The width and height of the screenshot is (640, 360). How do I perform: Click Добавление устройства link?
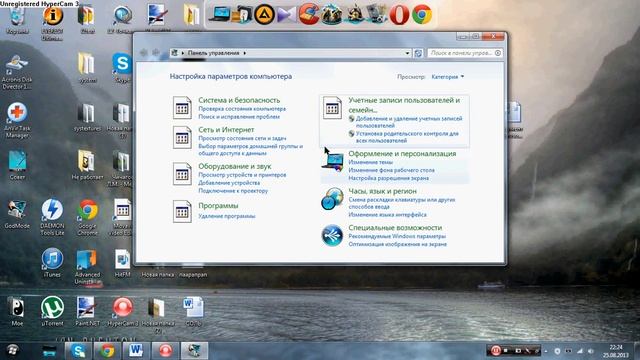click(x=229, y=183)
